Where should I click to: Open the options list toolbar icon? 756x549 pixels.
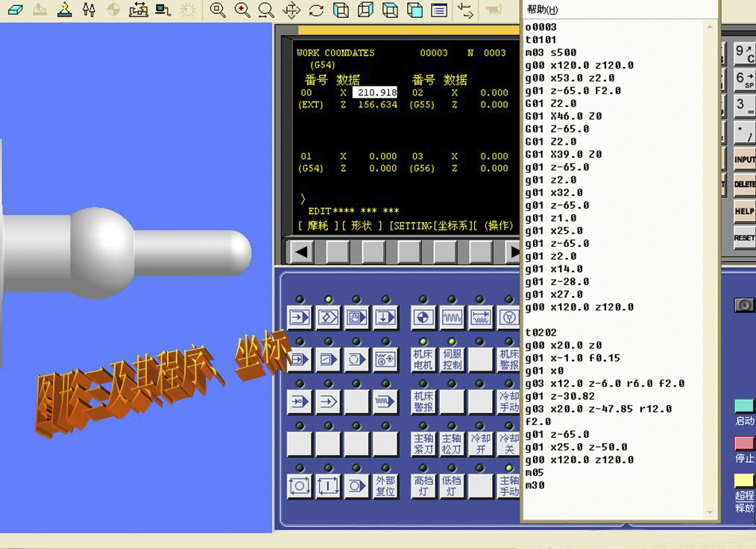439,10
